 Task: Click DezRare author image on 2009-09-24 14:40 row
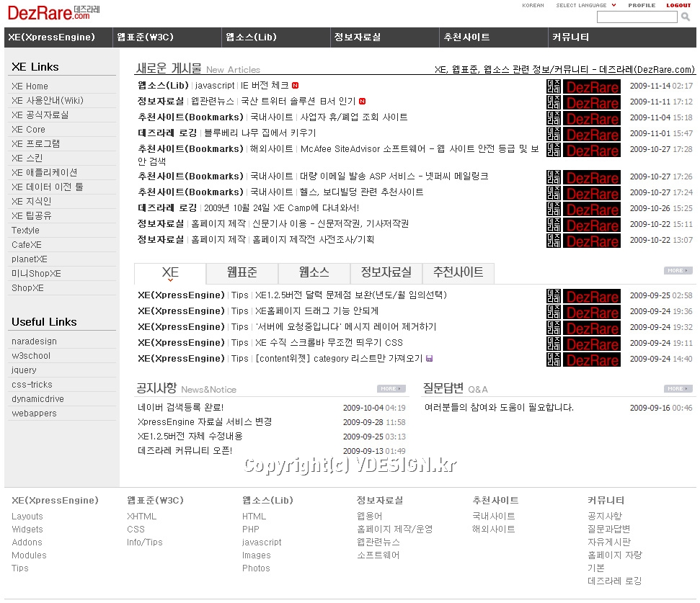coord(583,359)
